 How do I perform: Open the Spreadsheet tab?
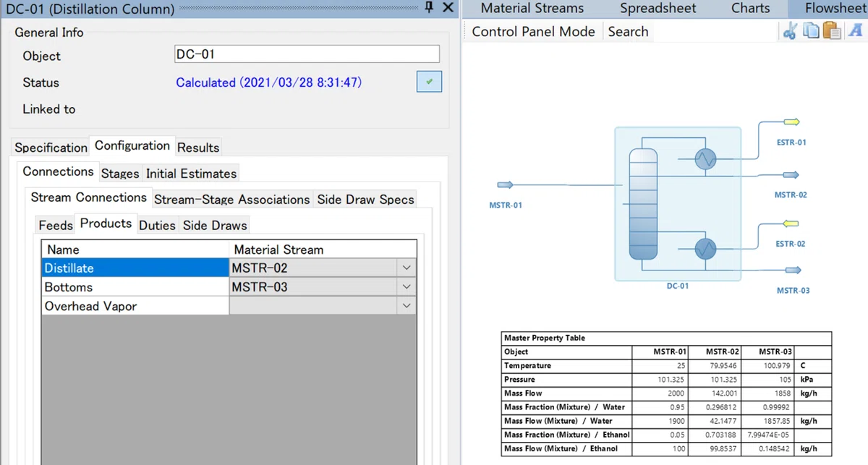[x=658, y=8]
